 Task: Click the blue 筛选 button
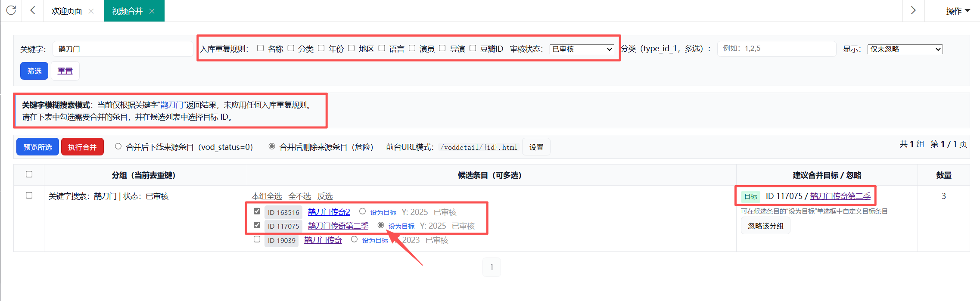pyautogui.click(x=34, y=71)
